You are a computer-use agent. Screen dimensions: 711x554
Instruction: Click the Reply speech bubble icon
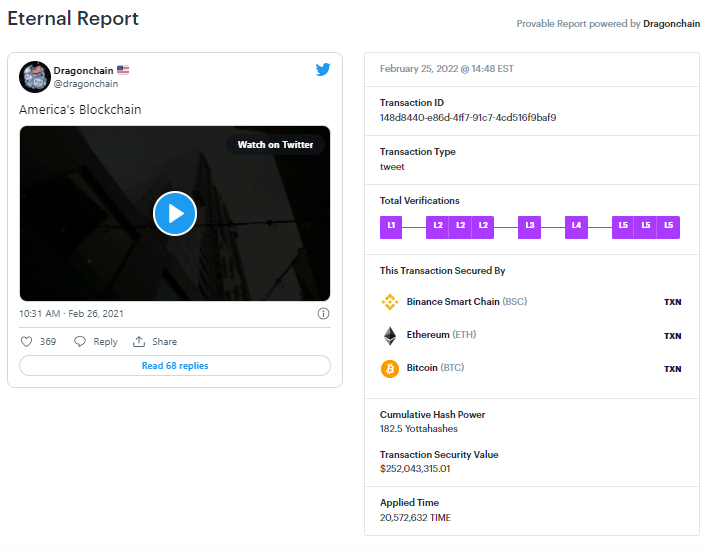(80, 341)
